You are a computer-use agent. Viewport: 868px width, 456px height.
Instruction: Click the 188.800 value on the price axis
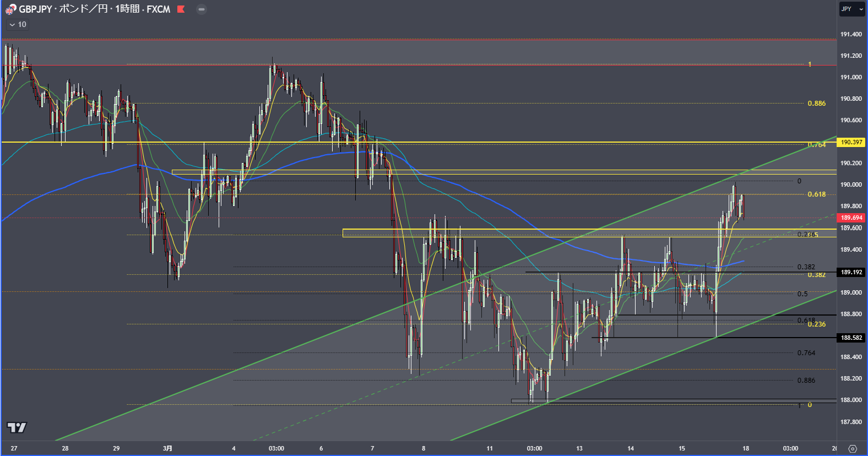[851, 314]
